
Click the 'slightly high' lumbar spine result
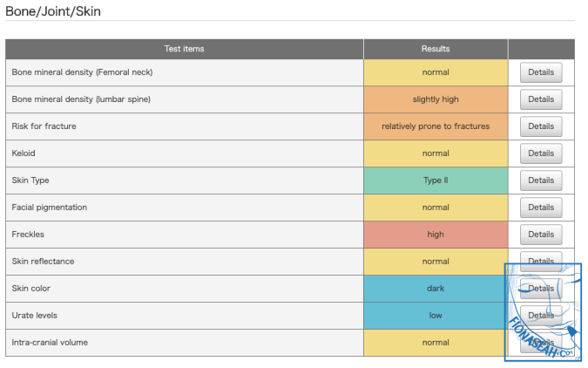[436, 99]
